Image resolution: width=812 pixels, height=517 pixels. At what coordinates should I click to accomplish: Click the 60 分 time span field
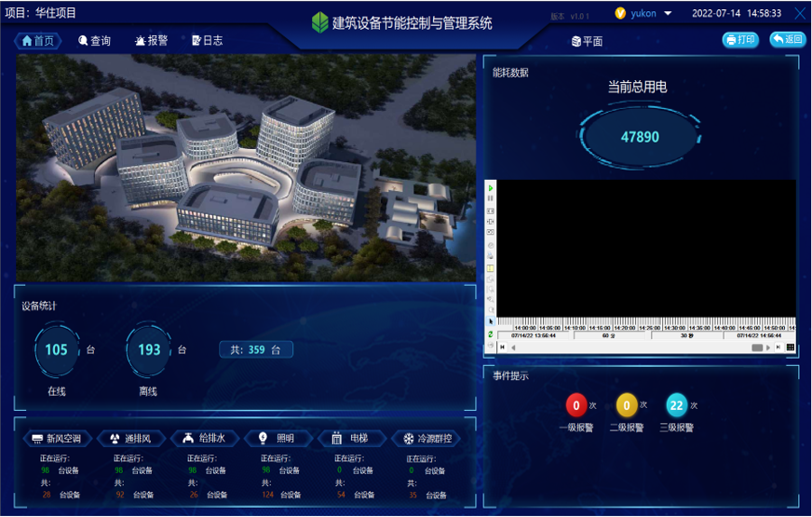(609, 335)
